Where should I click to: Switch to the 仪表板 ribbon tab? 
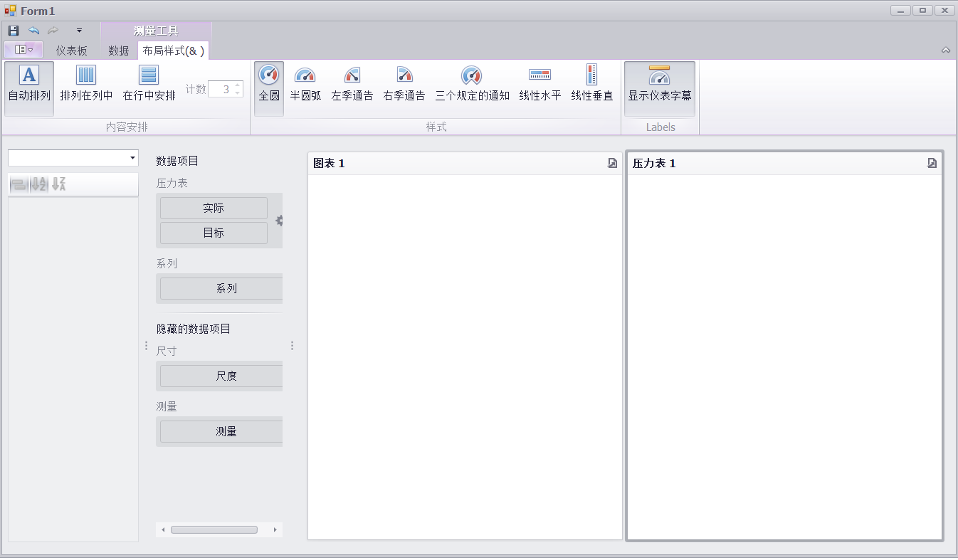tap(72, 51)
